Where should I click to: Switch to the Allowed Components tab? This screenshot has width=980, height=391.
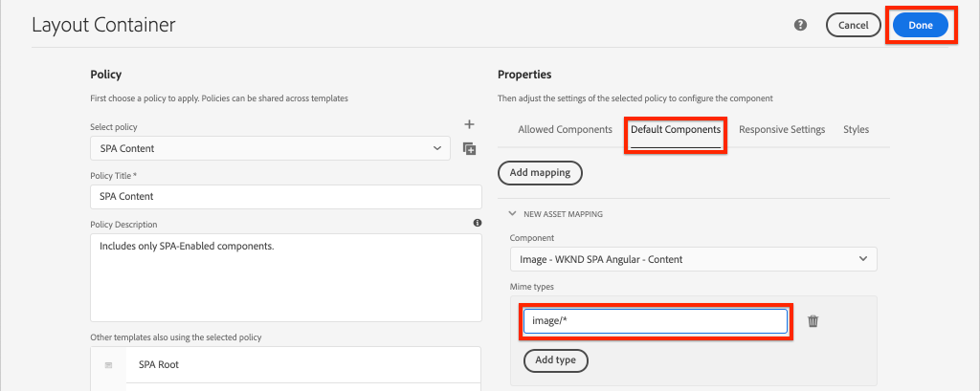point(565,129)
